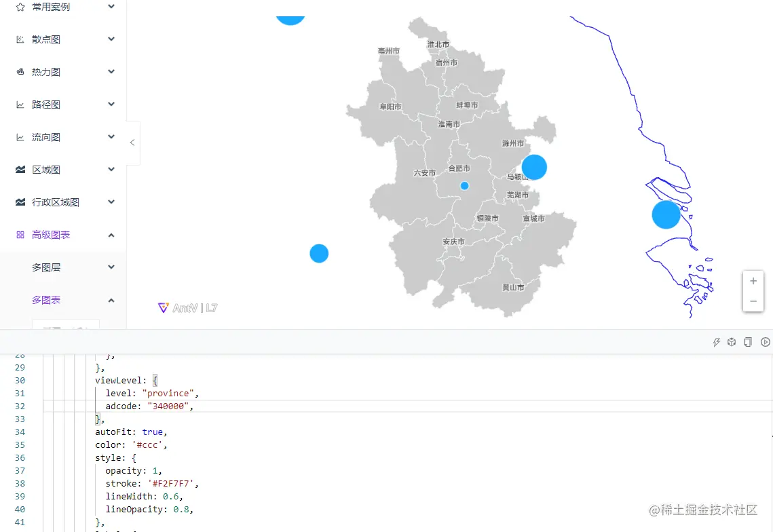The width and height of the screenshot is (773, 532).
Task: Click the blue bubble left of Anhui map
Action: click(x=319, y=253)
